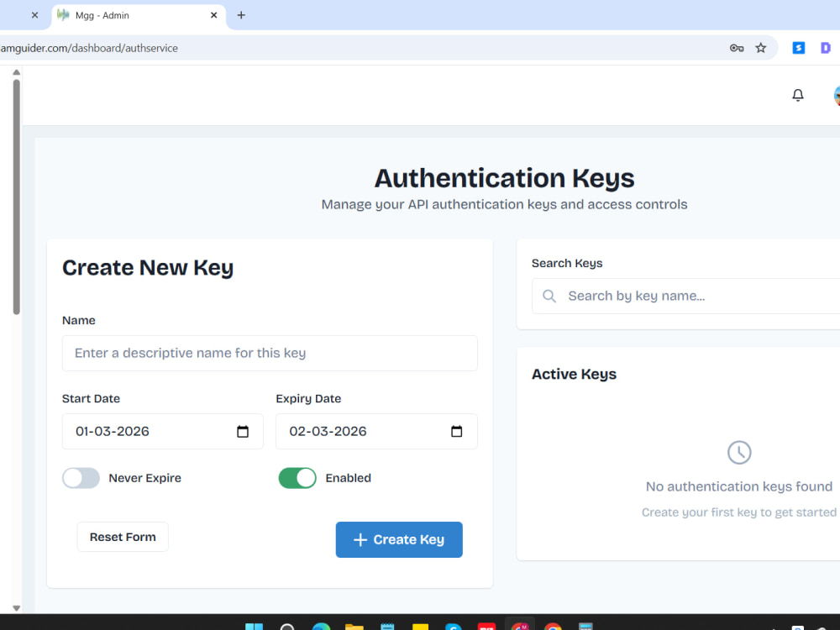Click the Create your first key message
The width and height of the screenshot is (840, 630).
coord(738,512)
